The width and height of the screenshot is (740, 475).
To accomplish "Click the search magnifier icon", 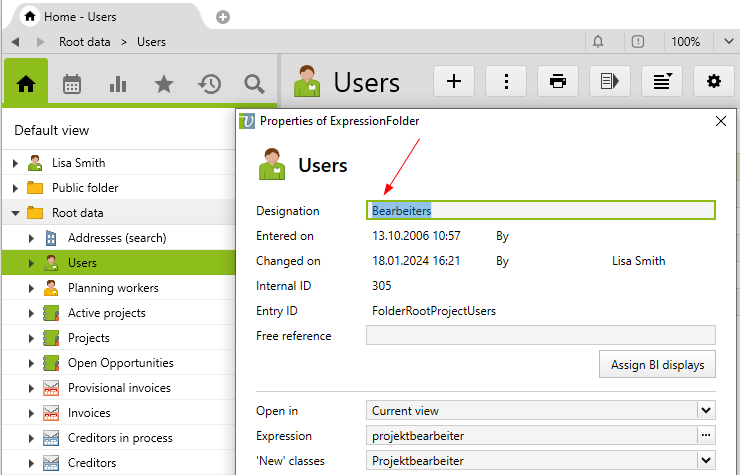I will pos(254,84).
